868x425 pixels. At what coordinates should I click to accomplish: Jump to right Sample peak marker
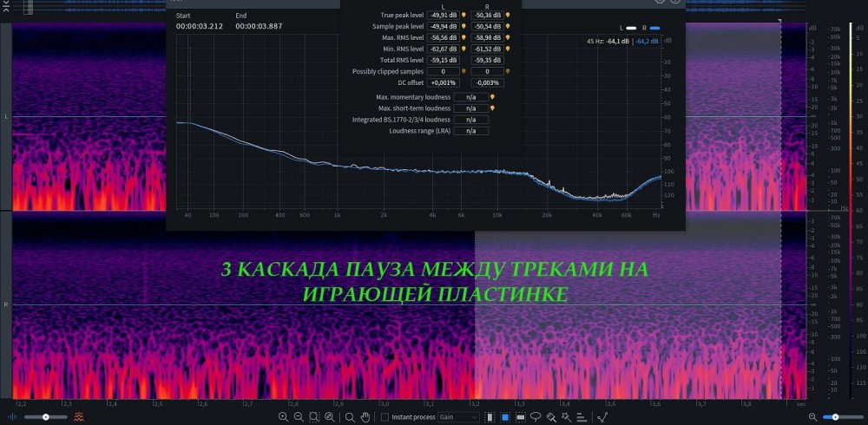[x=508, y=26]
